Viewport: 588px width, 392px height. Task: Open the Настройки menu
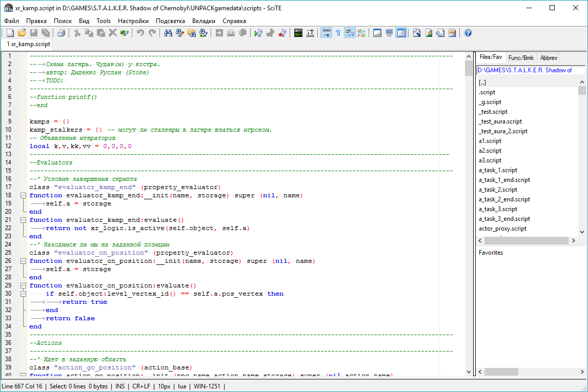133,21
